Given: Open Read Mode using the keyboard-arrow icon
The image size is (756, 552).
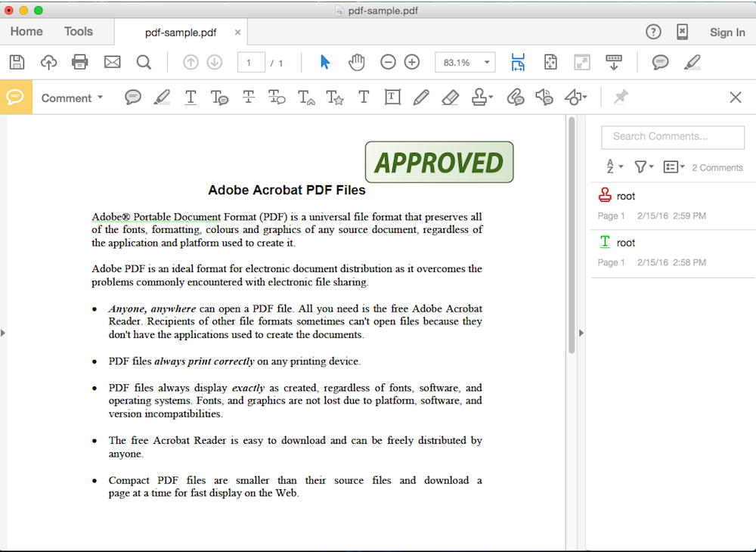Looking at the screenshot, I should 614,62.
